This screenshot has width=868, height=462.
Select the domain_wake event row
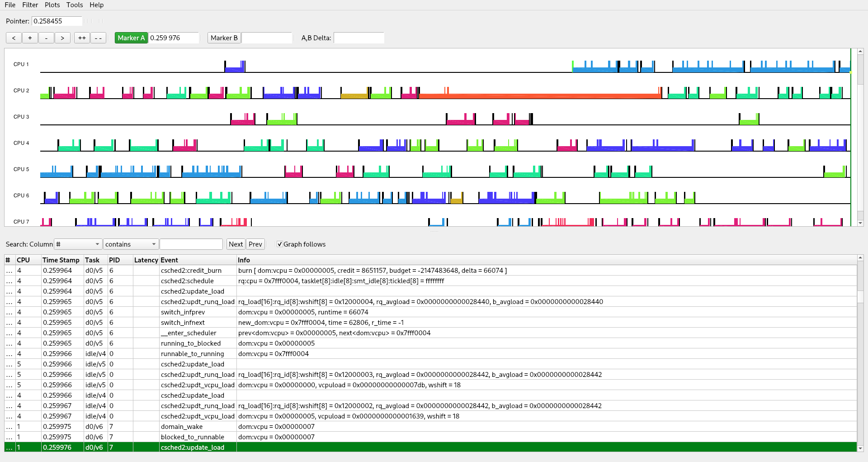coord(181,427)
